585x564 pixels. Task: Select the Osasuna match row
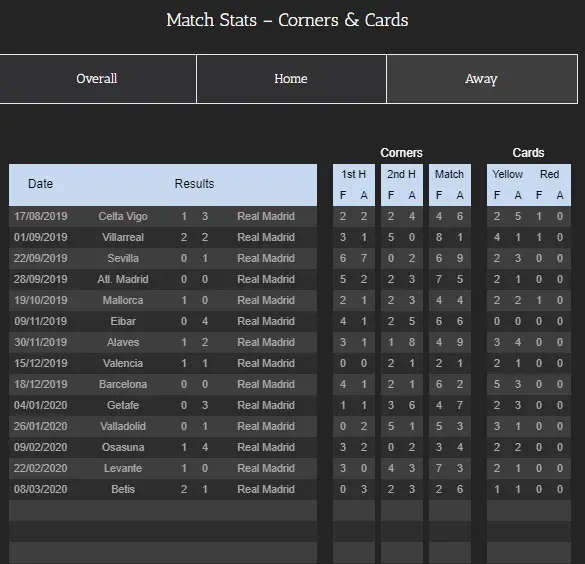[x=163, y=447]
